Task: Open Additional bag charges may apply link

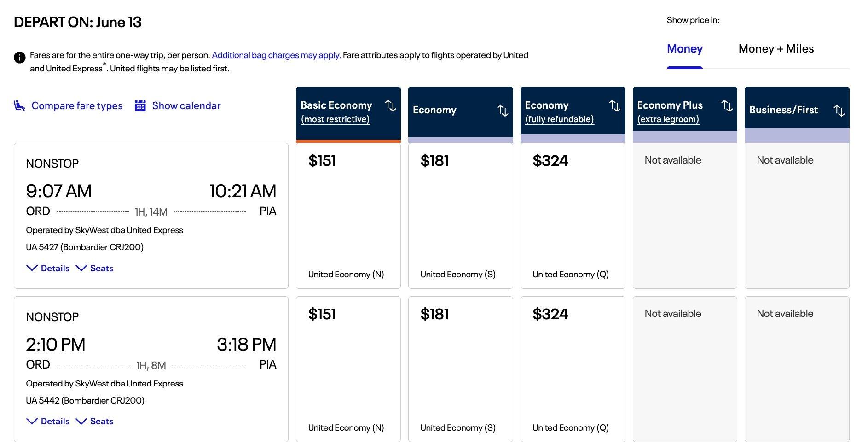Action: (276, 55)
